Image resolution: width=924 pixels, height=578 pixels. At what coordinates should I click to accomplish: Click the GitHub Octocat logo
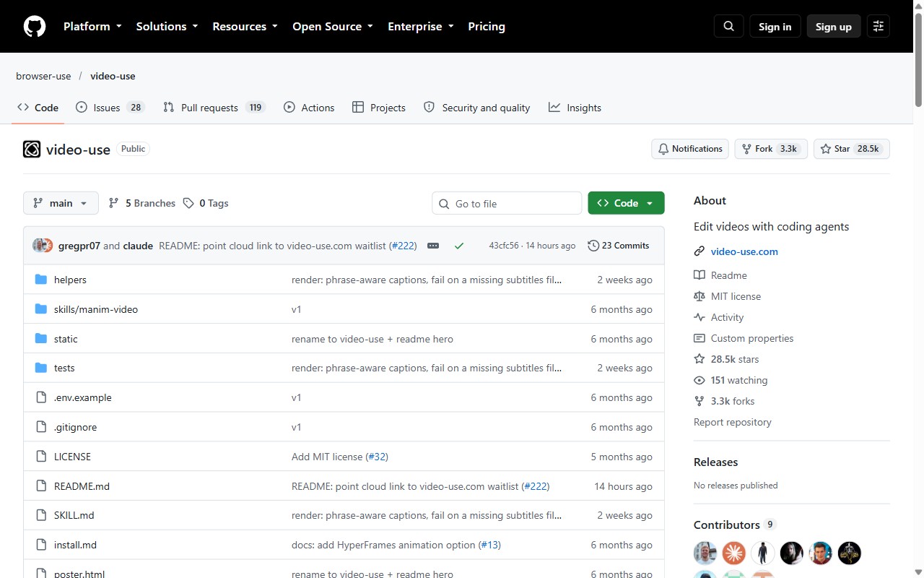(x=35, y=27)
